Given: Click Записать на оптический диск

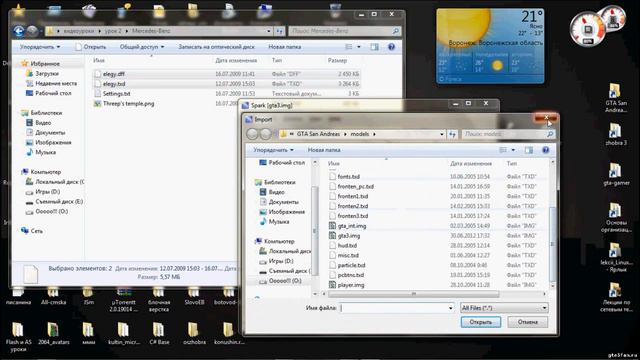Looking at the screenshot, I should (x=216, y=47).
